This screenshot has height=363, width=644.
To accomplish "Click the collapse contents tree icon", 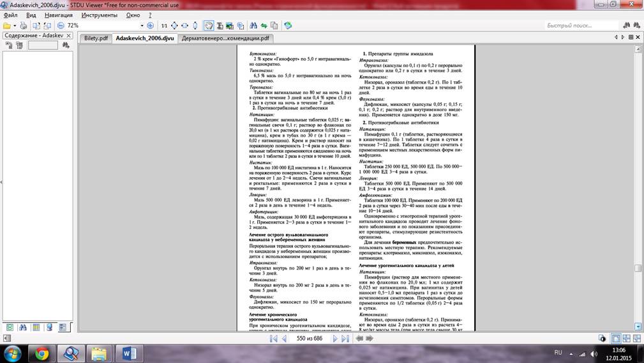I will point(19,45).
